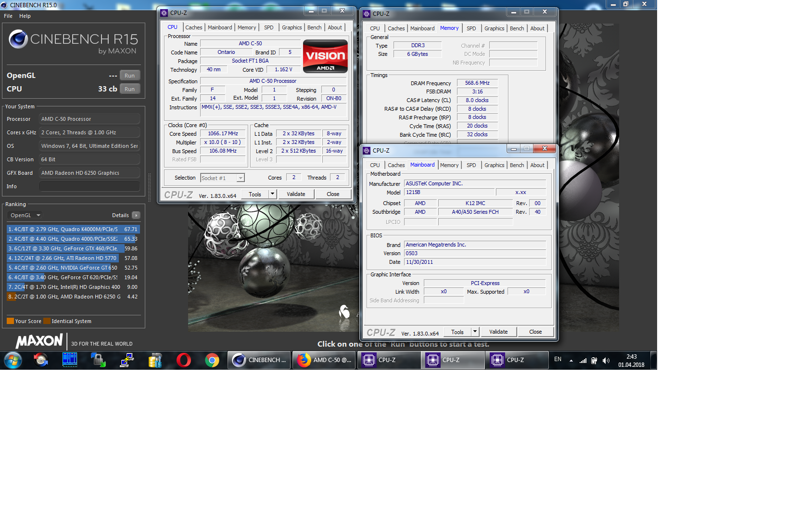Open the second CPU-Z taskbar button
Screen dimensions: 812x519
point(453,360)
